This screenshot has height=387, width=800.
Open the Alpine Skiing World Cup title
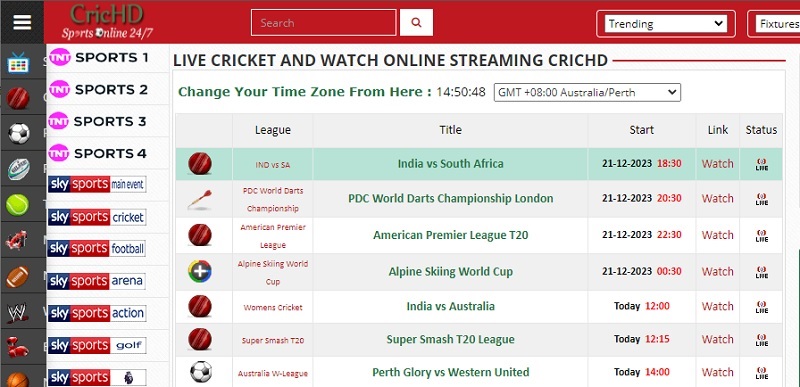[x=451, y=272]
